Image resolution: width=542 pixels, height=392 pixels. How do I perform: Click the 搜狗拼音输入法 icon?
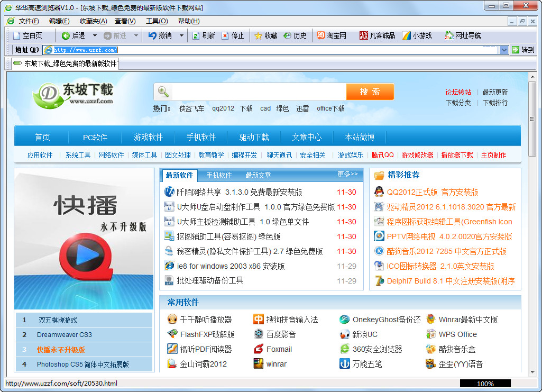(258, 319)
